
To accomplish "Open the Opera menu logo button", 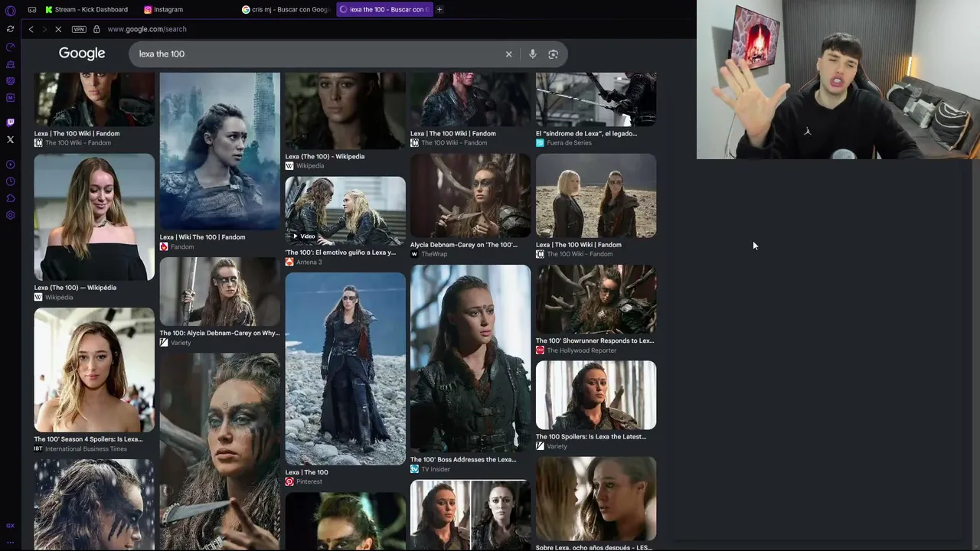I will 10,9.
